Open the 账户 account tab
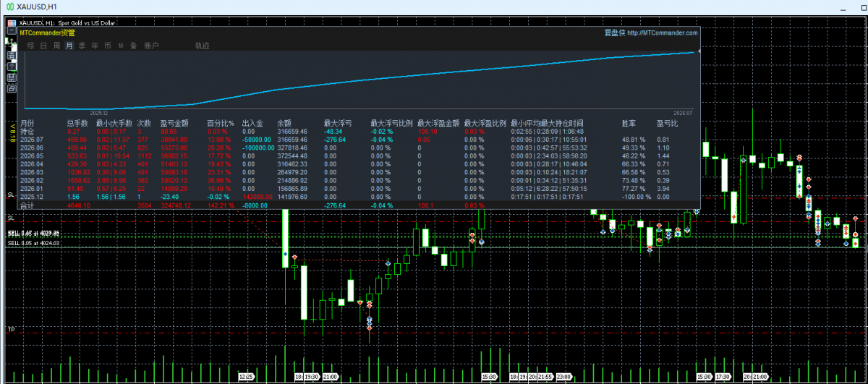Viewport: 868px width, 384px height. point(151,46)
